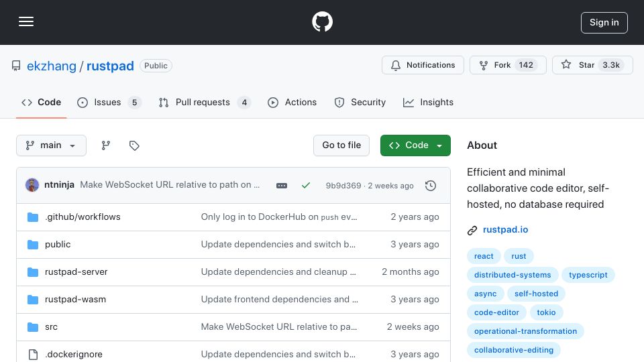Click the folder icon beside rustpad-wasm
This screenshot has height=362, width=644.
(x=33, y=300)
